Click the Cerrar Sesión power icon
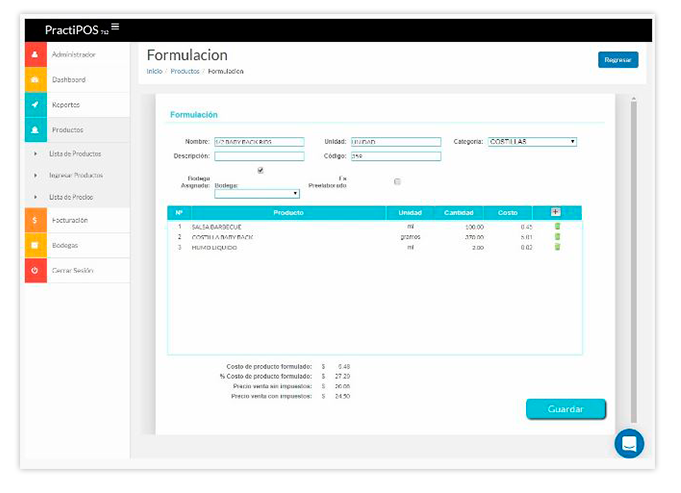 tap(36, 270)
